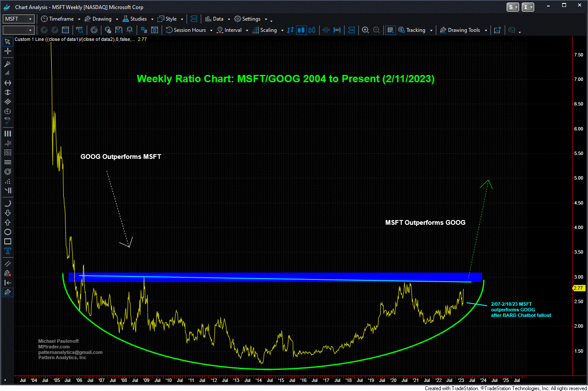Toggle the blue arrows icon beside Scaling
588x391 pixels.
tap(290, 30)
